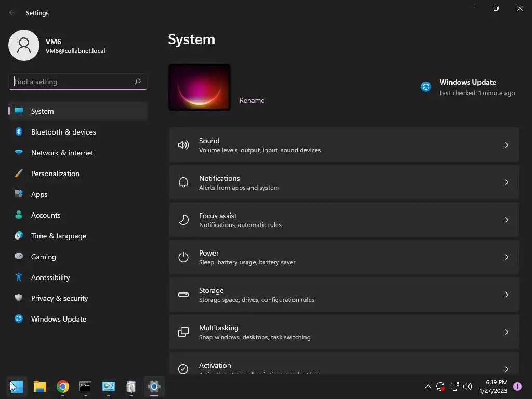532x399 pixels.
Task: Click the Find a setting field
Action: [78, 82]
